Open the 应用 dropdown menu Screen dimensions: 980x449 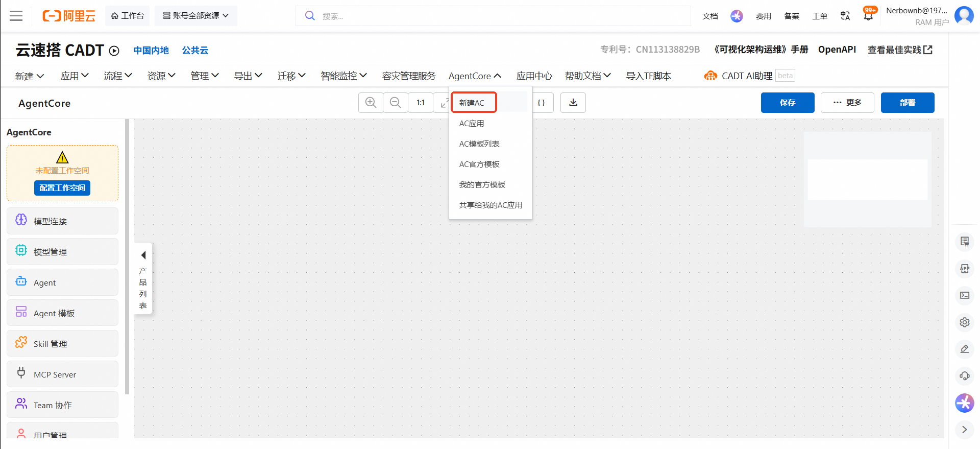75,76
